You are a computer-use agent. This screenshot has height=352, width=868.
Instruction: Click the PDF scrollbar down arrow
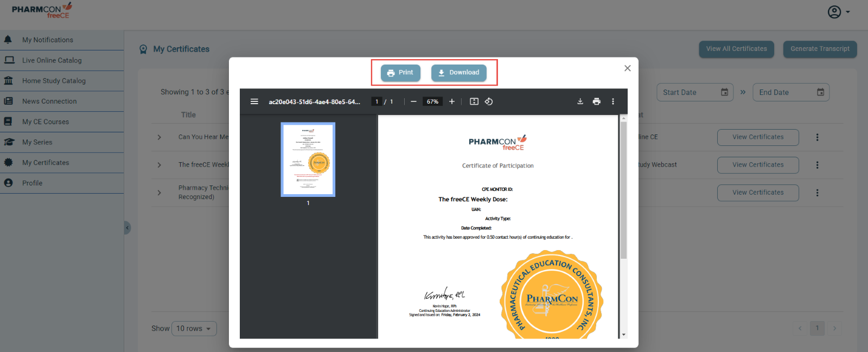click(x=623, y=335)
